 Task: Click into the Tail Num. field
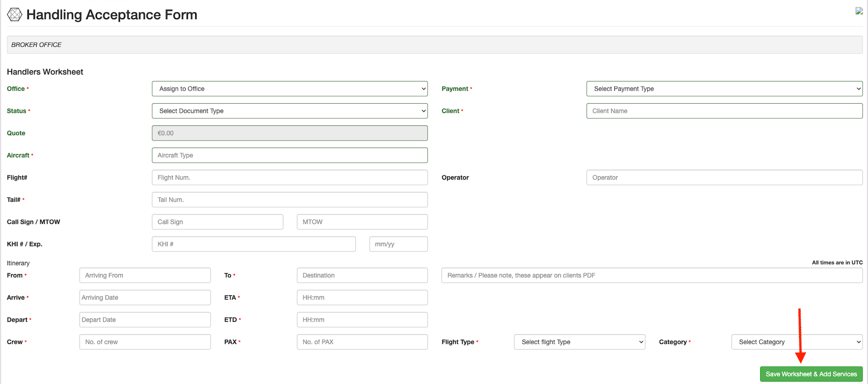(x=290, y=199)
